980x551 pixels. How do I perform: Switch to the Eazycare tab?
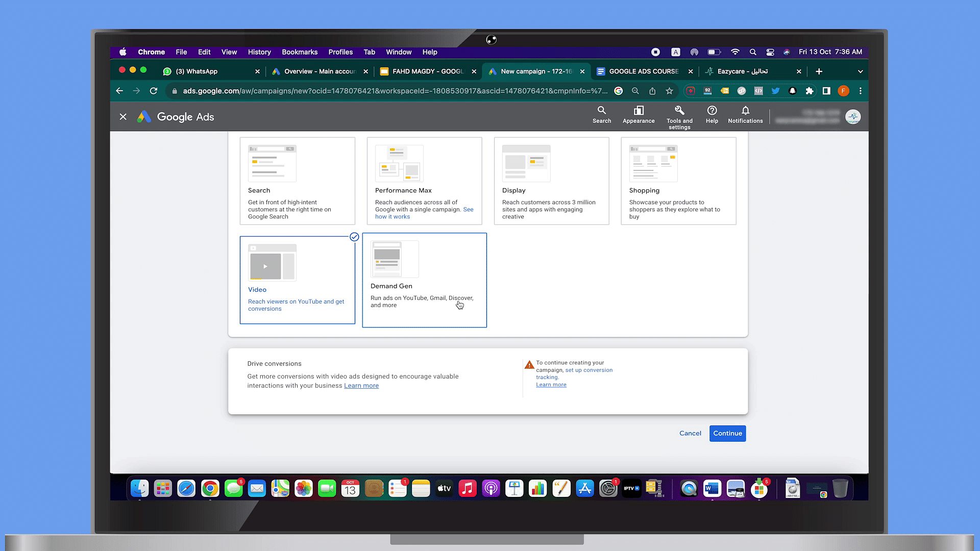click(x=752, y=71)
